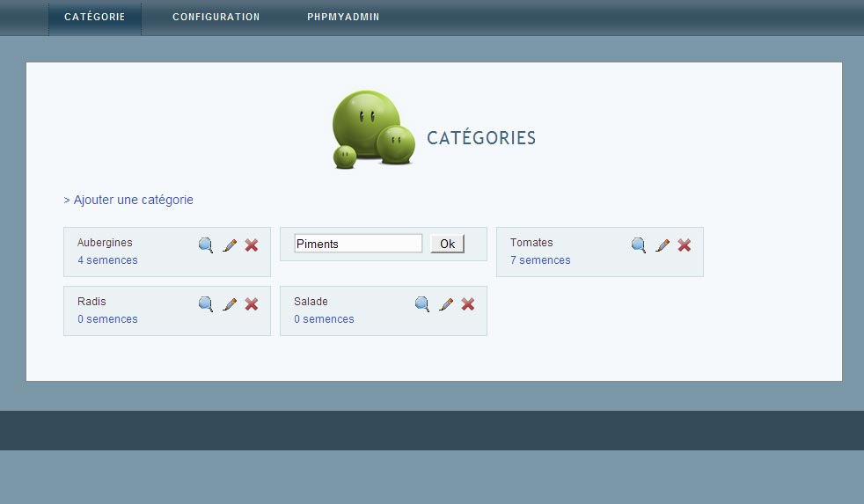864x504 pixels.
Task: Click the Piments text input field
Action: (x=358, y=244)
